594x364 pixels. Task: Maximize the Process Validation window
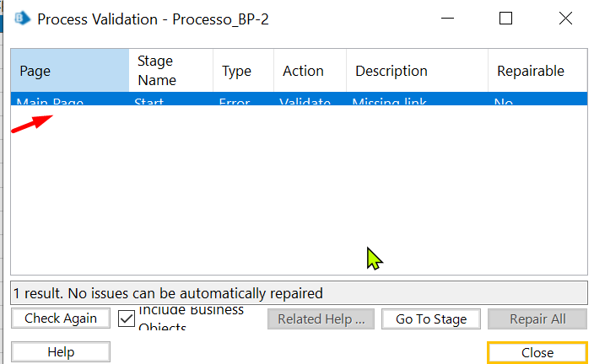505,19
